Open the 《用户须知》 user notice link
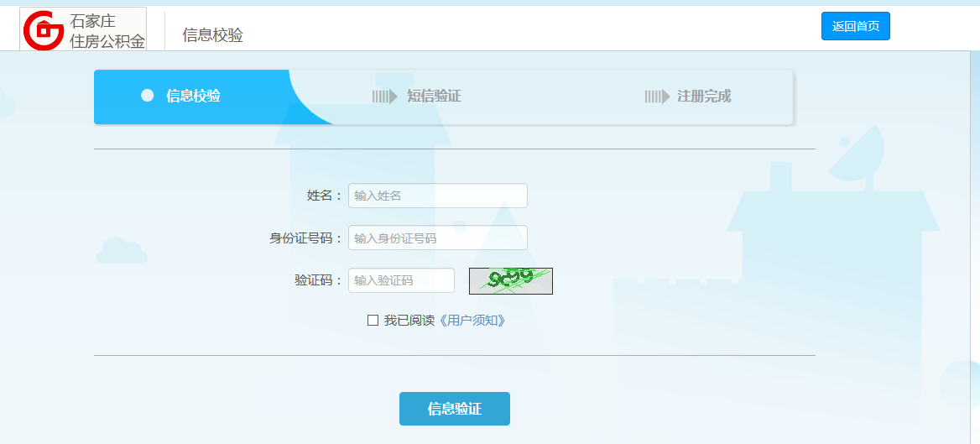The image size is (980, 444). click(x=472, y=321)
